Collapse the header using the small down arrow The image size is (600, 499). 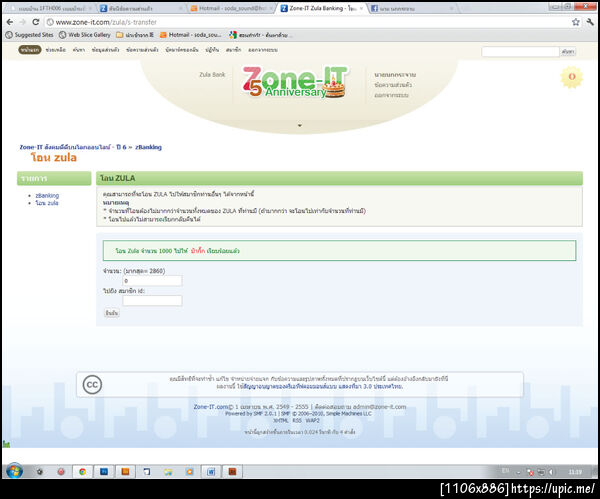(x=300, y=126)
